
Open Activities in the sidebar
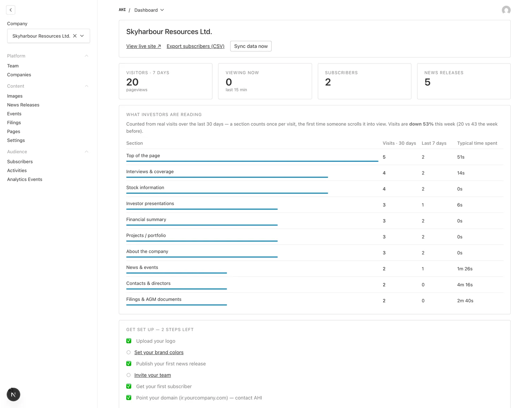pyautogui.click(x=17, y=171)
